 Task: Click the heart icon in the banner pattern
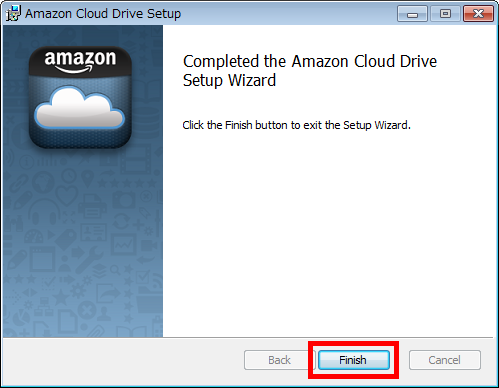66,195
